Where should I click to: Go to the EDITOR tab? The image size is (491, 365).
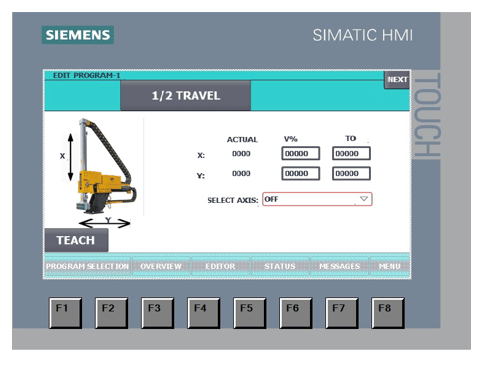point(220,266)
